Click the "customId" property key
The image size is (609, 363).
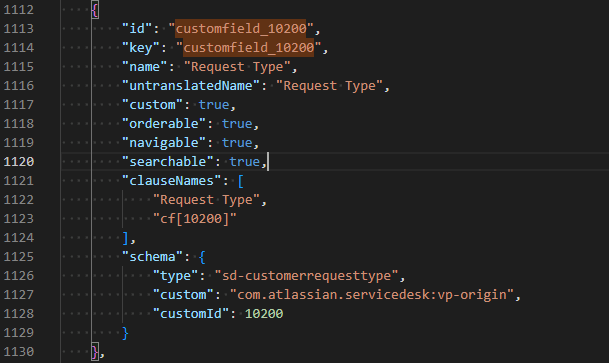(191, 314)
